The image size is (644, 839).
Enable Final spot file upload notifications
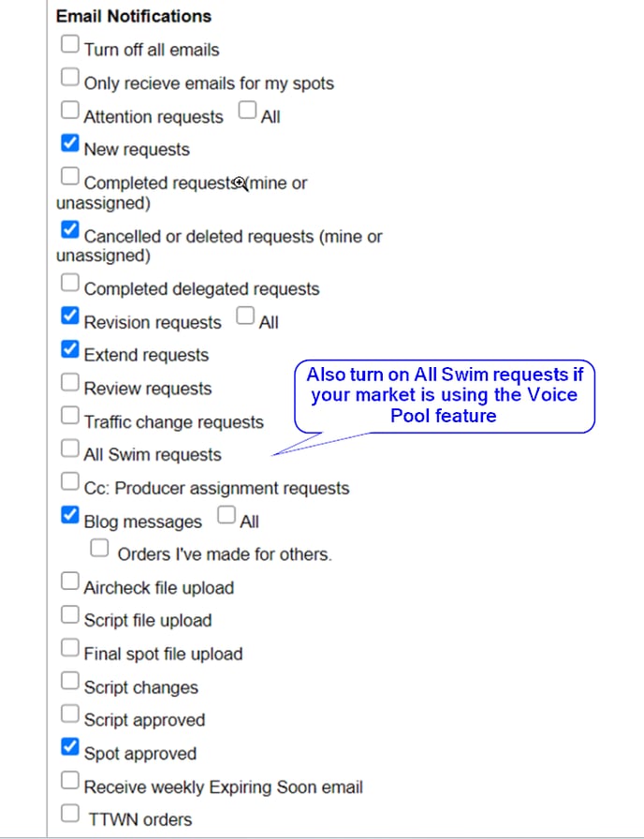pyautogui.click(x=70, y=647)
